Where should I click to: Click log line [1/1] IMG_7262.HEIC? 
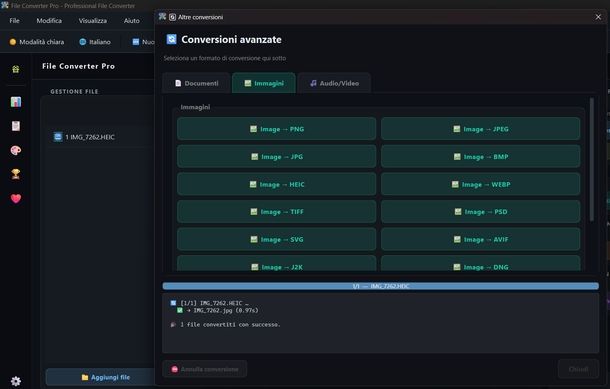pos(210,303)
